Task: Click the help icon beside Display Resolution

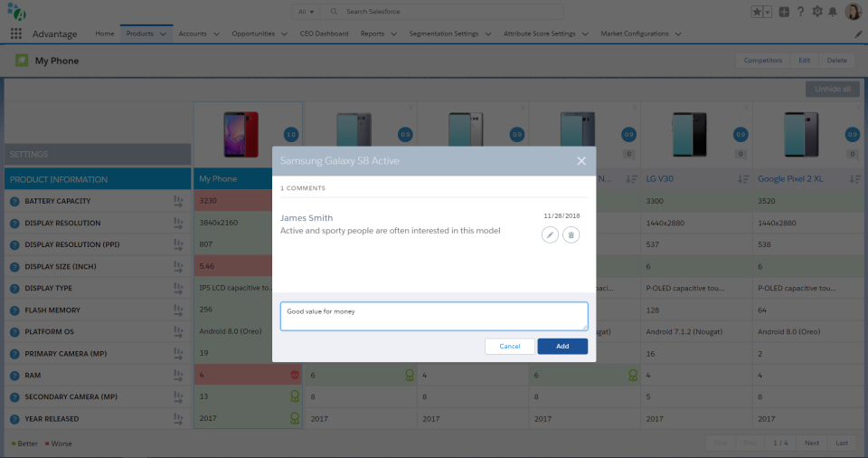Action: tap(15, 224)
